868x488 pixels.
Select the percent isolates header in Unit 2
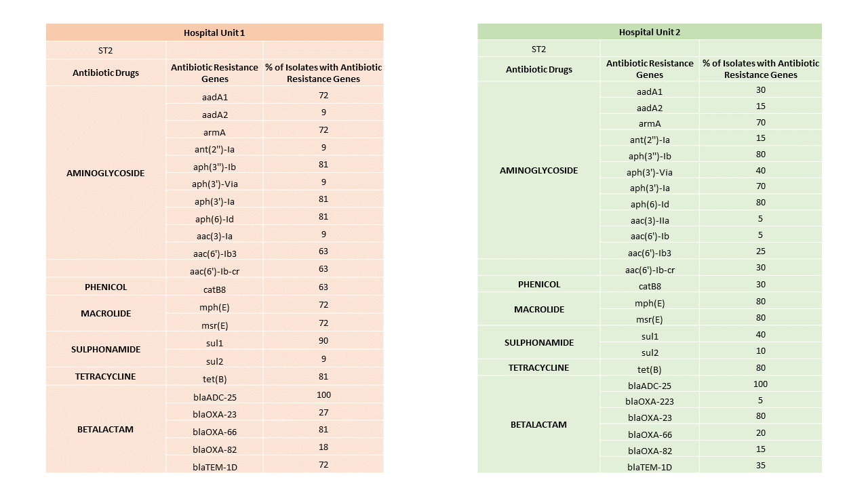tap(760, 68)
